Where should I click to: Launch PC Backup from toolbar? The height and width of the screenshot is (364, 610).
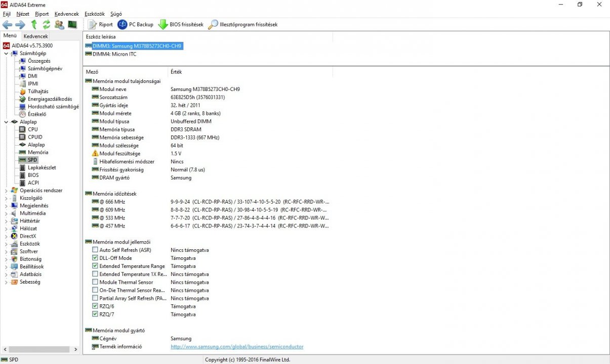(135, 24)
